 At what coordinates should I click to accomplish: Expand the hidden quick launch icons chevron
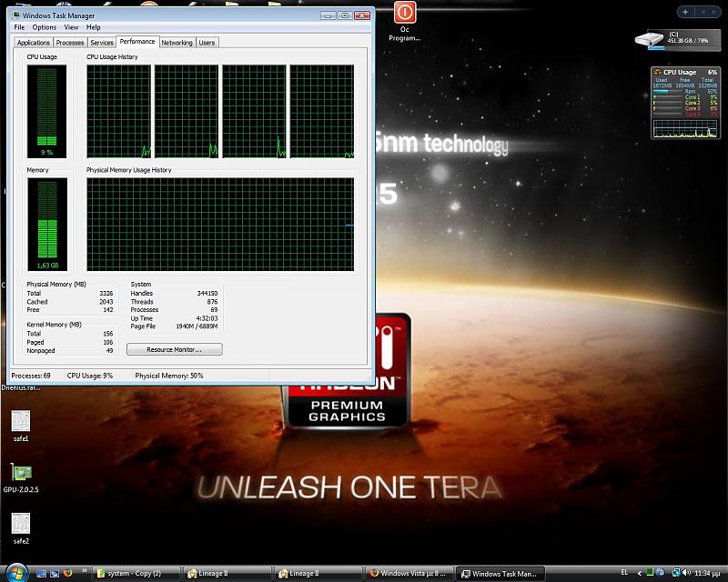(x=84, y=571)
